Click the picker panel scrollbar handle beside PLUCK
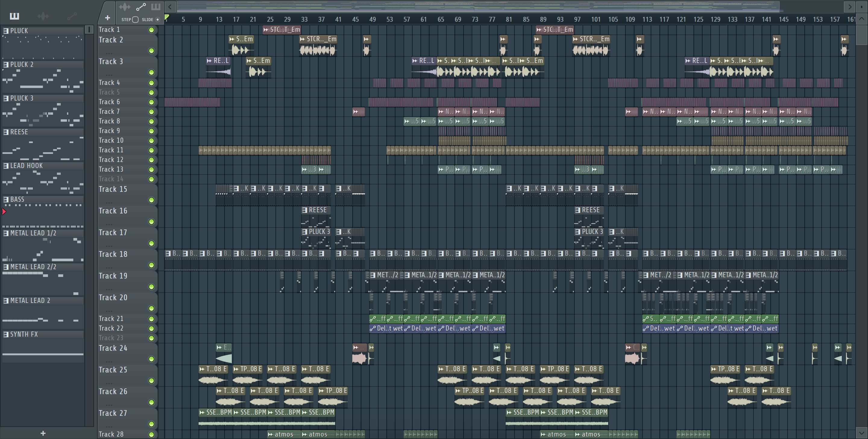 click(89, 30)
